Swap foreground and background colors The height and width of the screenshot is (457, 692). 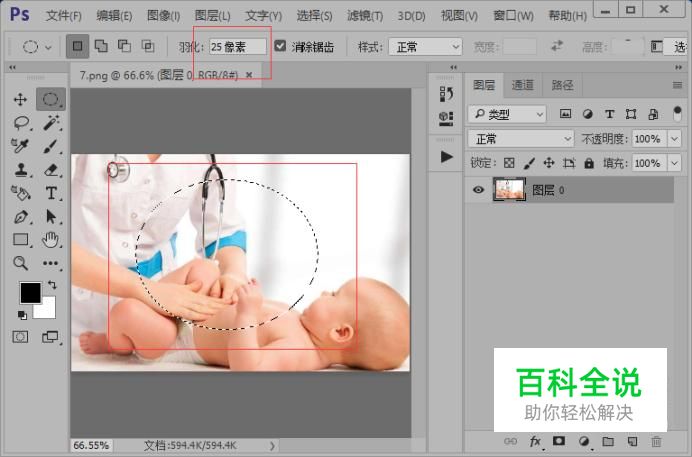click(x=52, y=285)
